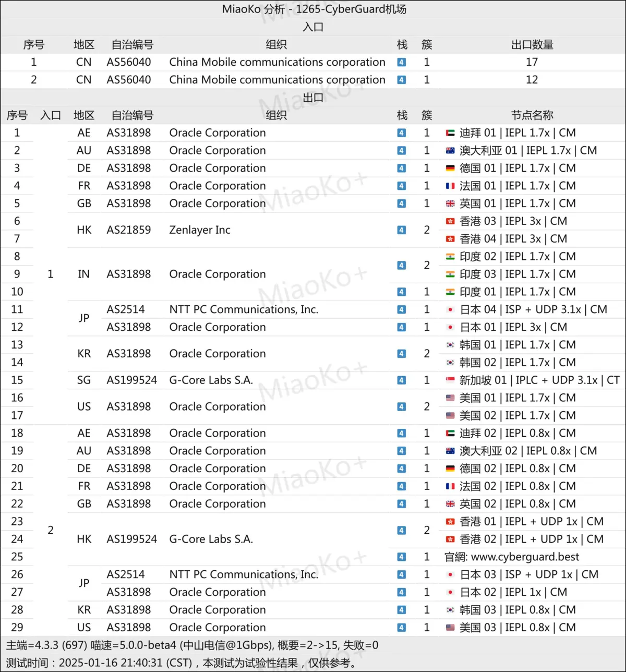
Task: Click the 入口 section heading
Action: pos(313,27)
